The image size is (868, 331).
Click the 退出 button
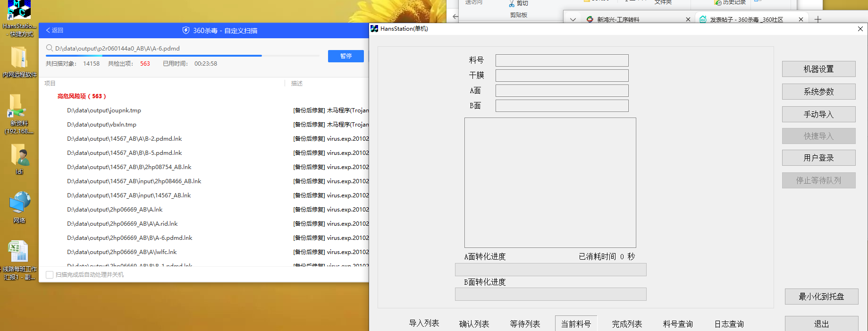point(821,323)
